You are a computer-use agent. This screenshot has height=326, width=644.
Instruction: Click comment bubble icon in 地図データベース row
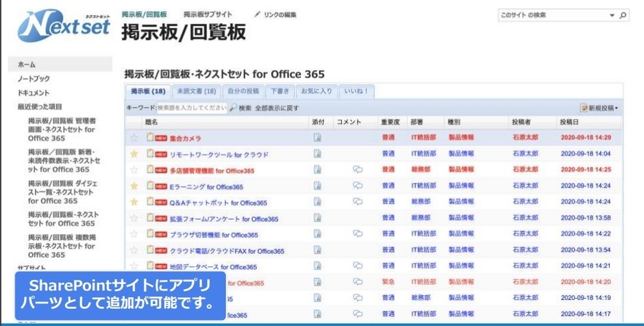pyautogui.click(x=358, y=266)
